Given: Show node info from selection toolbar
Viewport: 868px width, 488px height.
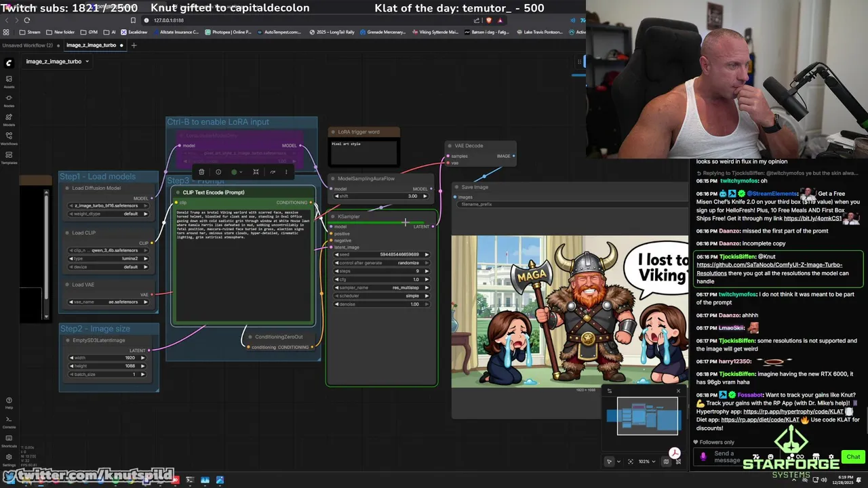Looking at the screenshot, I should point(218,172).
